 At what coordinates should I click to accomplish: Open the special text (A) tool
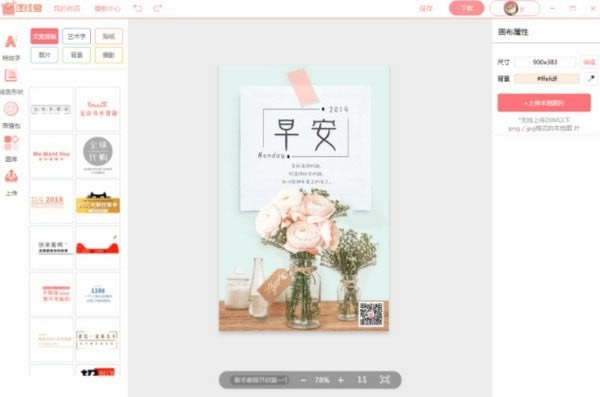11,41
